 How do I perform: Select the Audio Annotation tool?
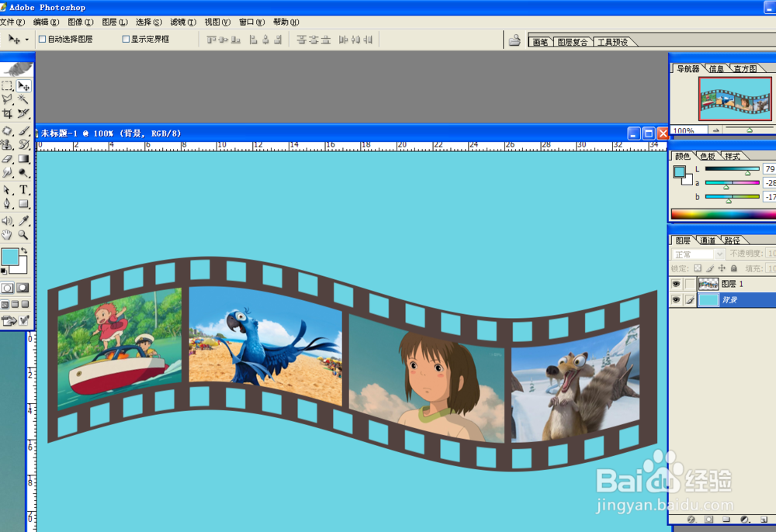pyautogui.click(x=7, y=221)
